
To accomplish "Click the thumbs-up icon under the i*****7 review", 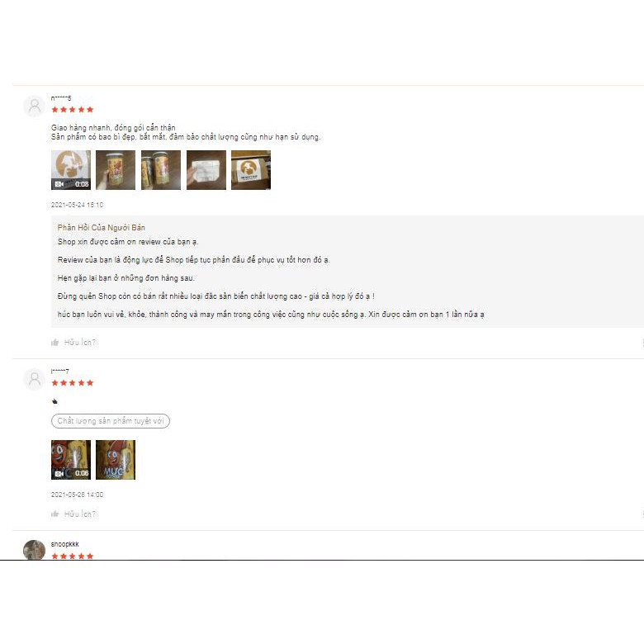I will pyautogui.click(x=54, y=514).
